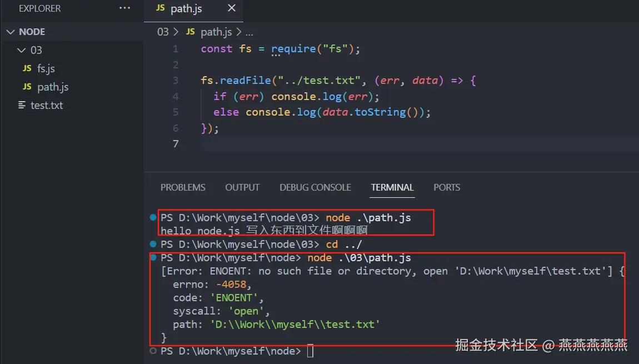Open the DEBUG CONSOLE tab

315,187
